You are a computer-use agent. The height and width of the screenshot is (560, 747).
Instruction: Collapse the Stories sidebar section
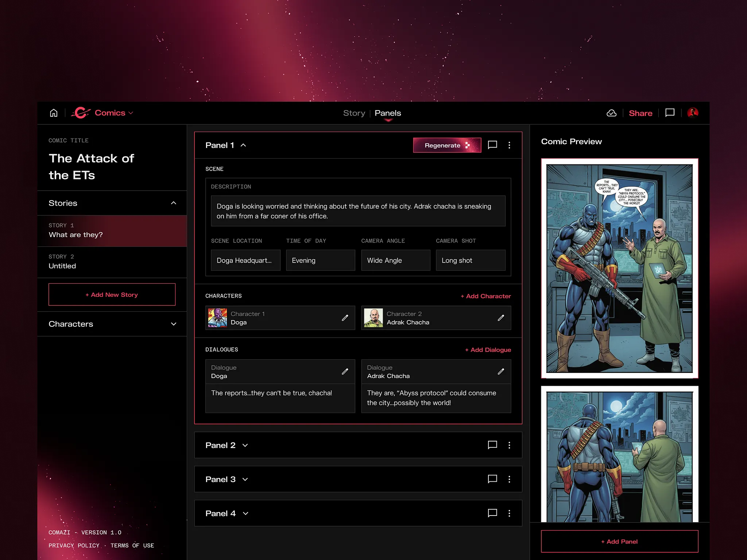coord(174,203)
